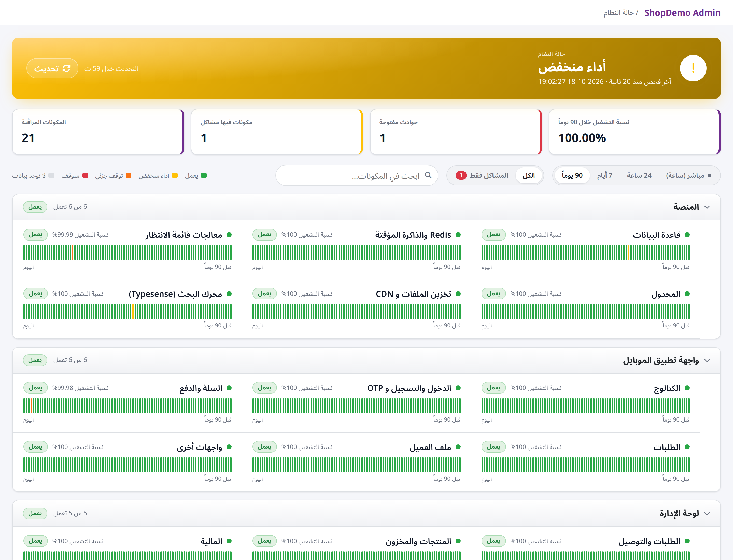Click the الطلبات status dot
The image size is (733, 560).
tap(687, 447)
